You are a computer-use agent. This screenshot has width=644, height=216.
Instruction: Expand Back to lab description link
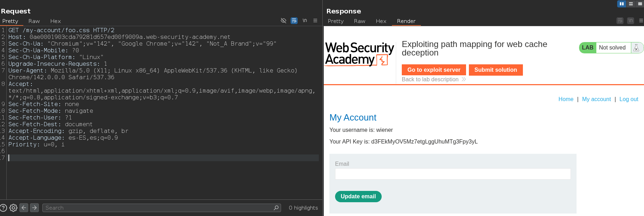[434, 80]
